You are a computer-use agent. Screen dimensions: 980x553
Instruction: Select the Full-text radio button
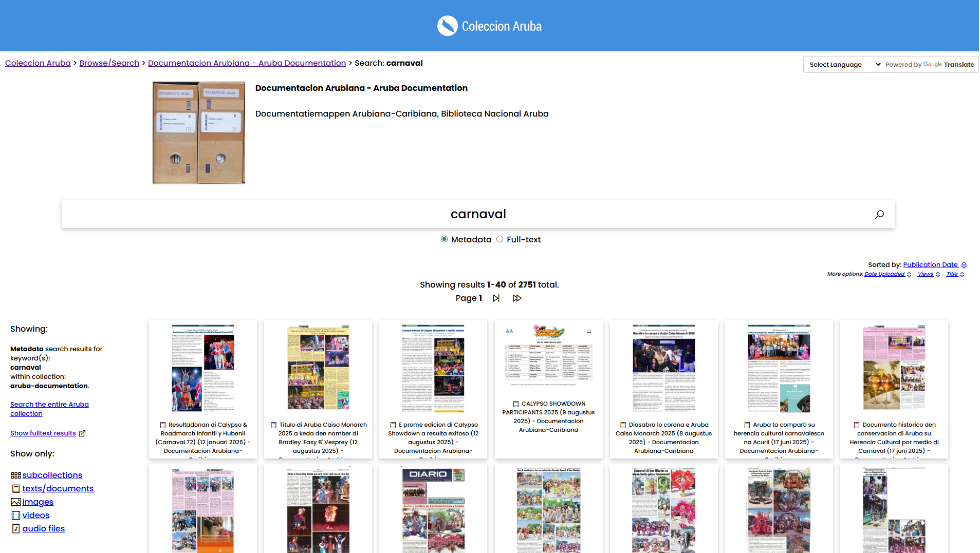point(500,239)
